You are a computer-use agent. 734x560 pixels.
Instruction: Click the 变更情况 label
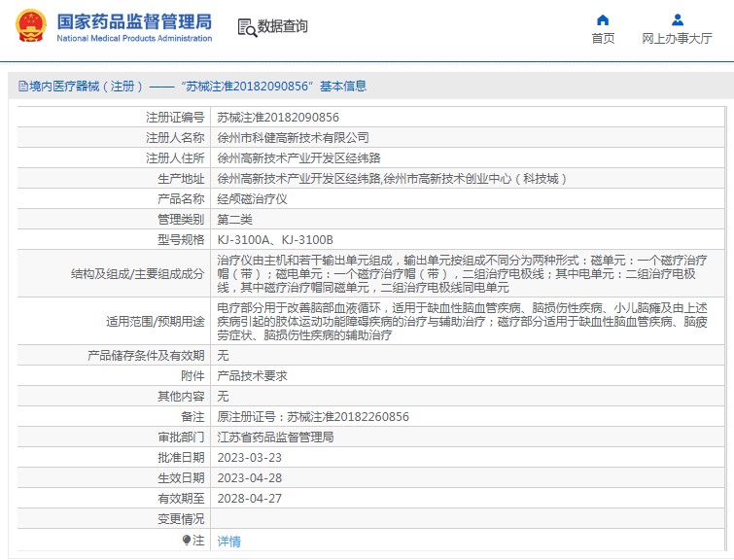tap(181, 519)
